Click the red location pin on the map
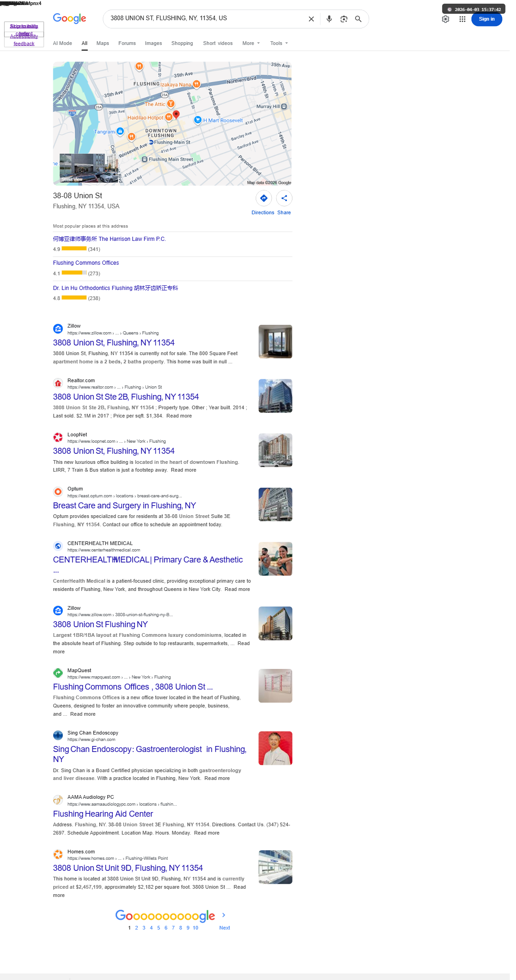Screen dimensions: 516x980 click(x=176, y=114)
